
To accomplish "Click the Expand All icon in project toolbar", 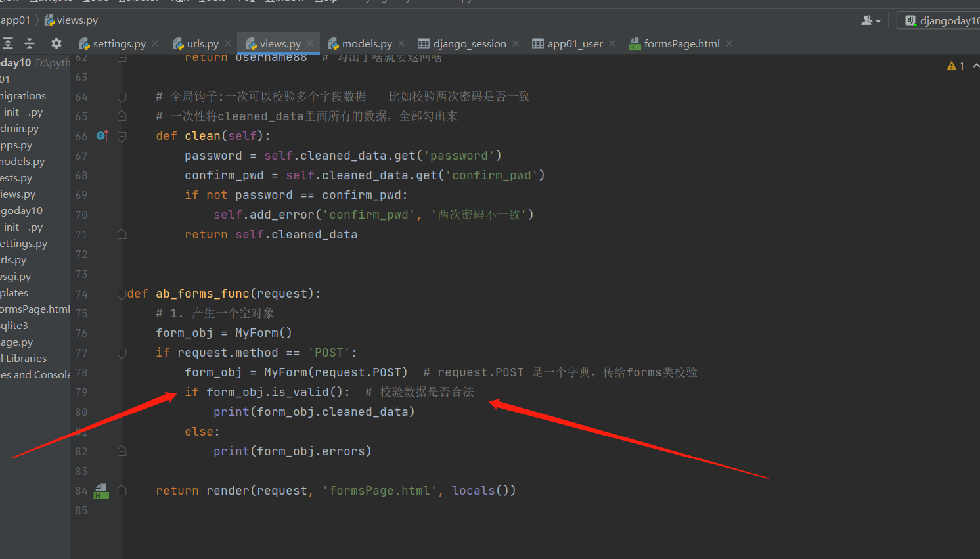I will tap(8, 43).
